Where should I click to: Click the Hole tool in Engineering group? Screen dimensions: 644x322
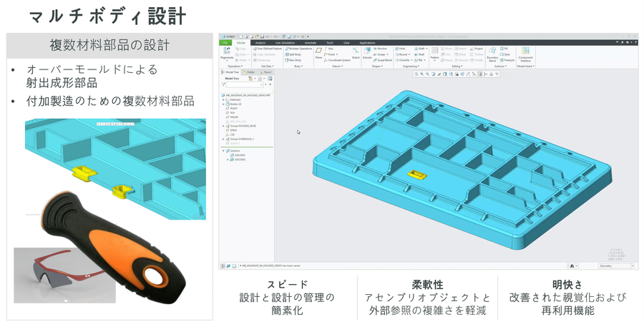pos(399,49)
